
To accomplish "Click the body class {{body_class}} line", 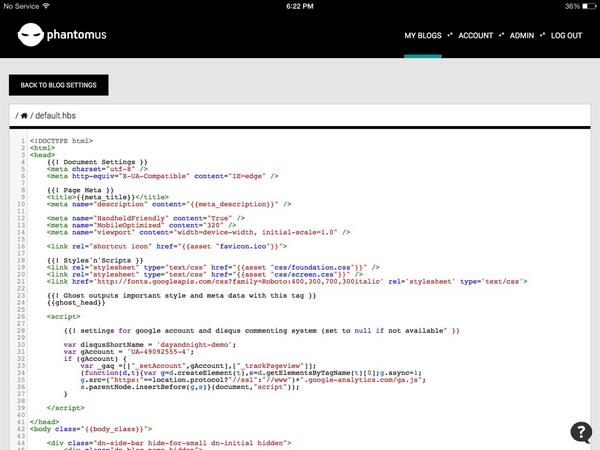I will pyautogui.click(x=91, y=429).
